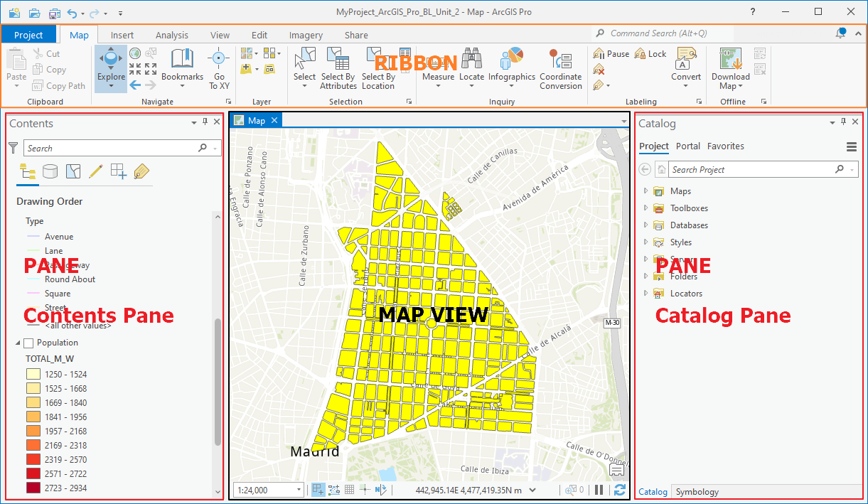Open the Imagery ribbon tab
This screenshot has width=868, height=504.
pyautogui.click(x=306, y=35)
